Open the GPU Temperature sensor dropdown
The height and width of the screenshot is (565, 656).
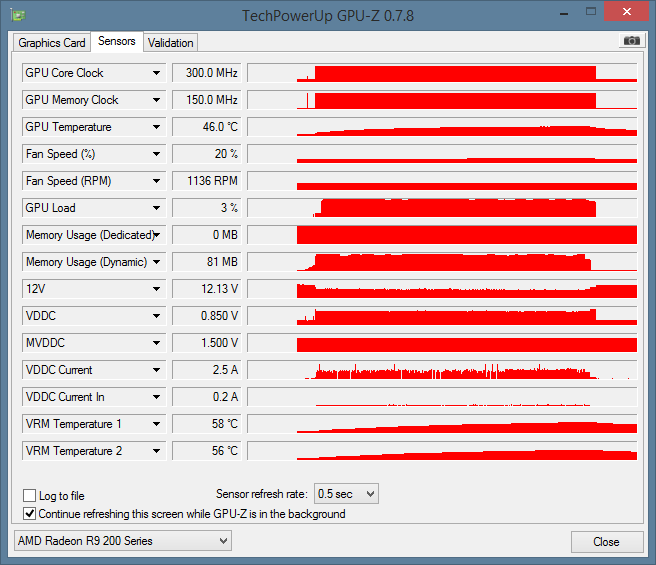click(156, 127)
